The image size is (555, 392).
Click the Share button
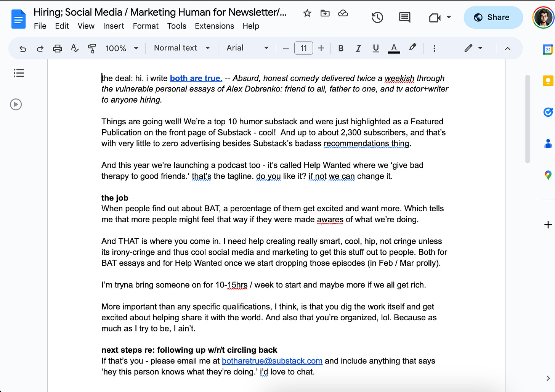(493, 18)
